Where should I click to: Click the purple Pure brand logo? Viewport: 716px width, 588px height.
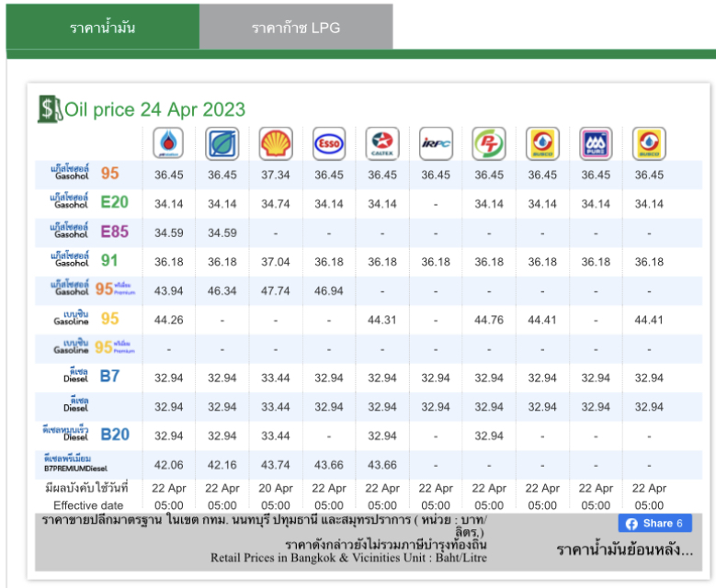[596, 143]
